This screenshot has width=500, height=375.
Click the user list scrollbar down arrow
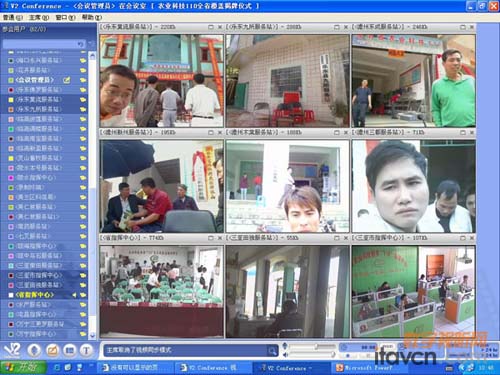(x=92, y=335)
